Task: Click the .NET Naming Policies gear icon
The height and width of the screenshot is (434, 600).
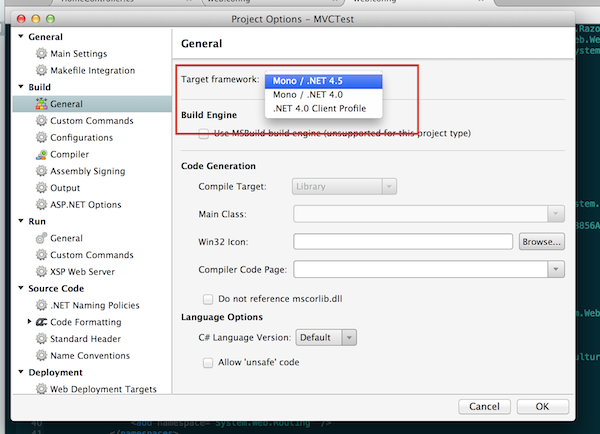Action: point(41,305)
